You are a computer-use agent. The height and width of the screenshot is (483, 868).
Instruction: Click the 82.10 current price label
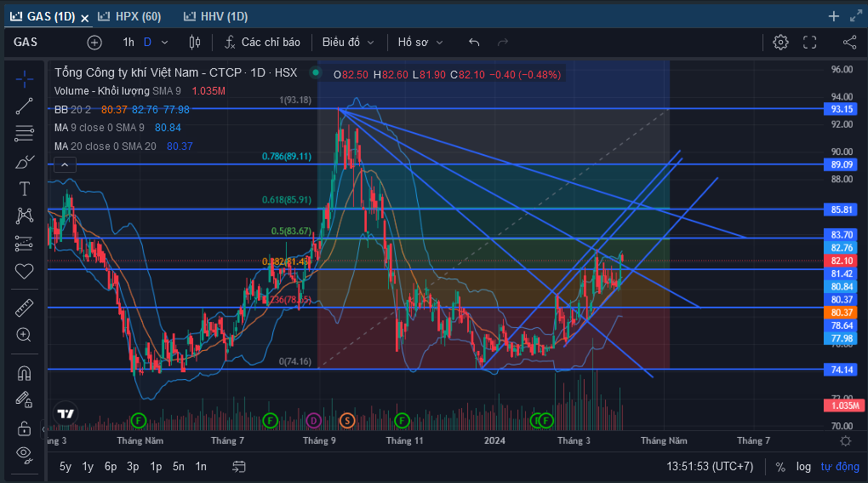click(x=841, y=261)
